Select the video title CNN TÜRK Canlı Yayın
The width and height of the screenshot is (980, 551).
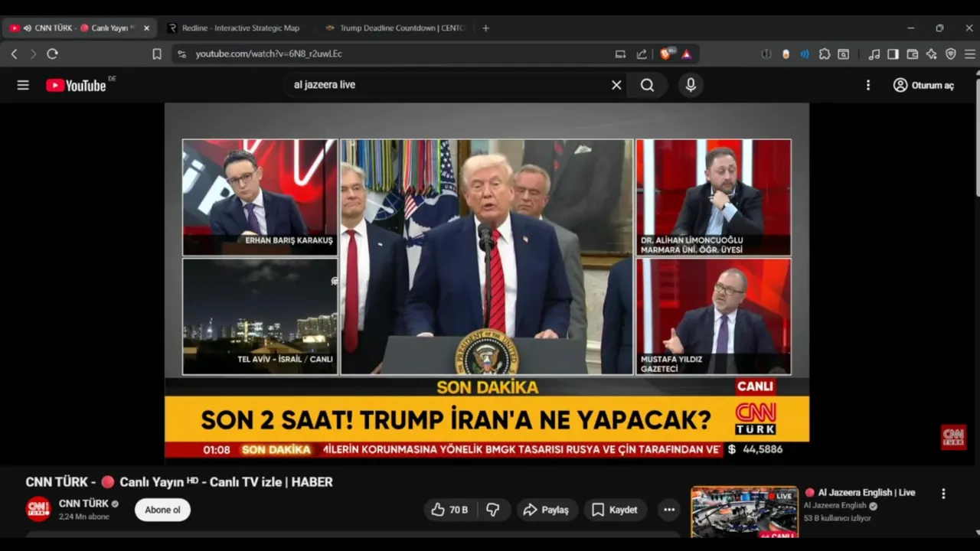click(179, 482)
